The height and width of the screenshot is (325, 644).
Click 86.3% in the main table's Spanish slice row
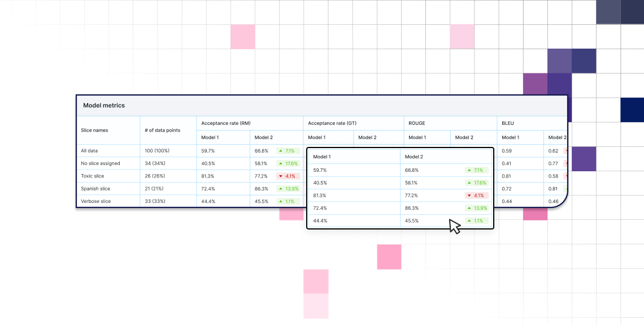[x=261, y=189]
